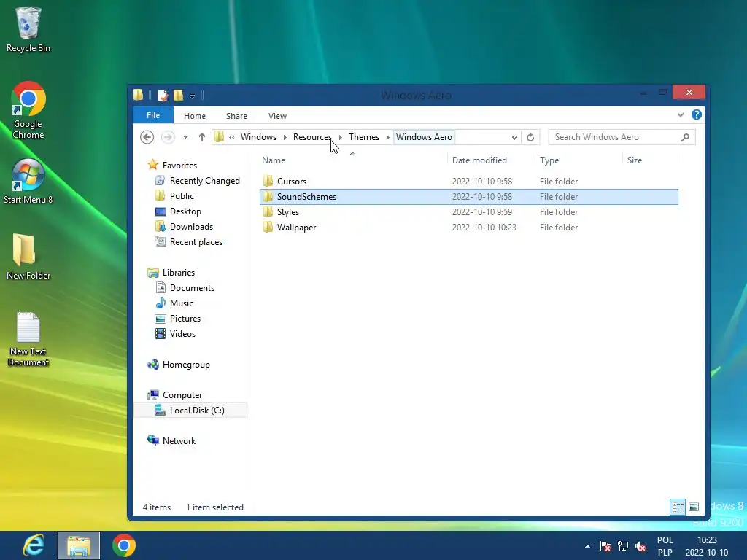
Task: Click Computer in navigation pane
Action: click(x=182, y=395)
